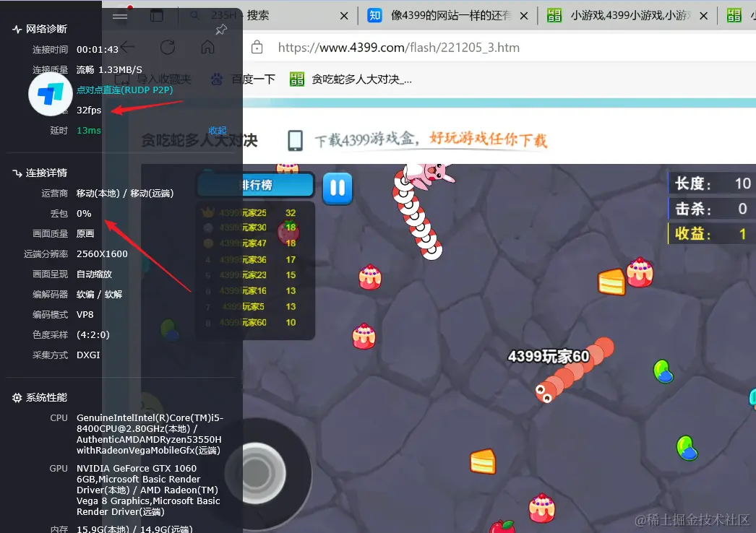The width and height of the screenshot is (756, 533).
Task: Close the 像4399的网站 tab
Action: (x=523, y=16)
